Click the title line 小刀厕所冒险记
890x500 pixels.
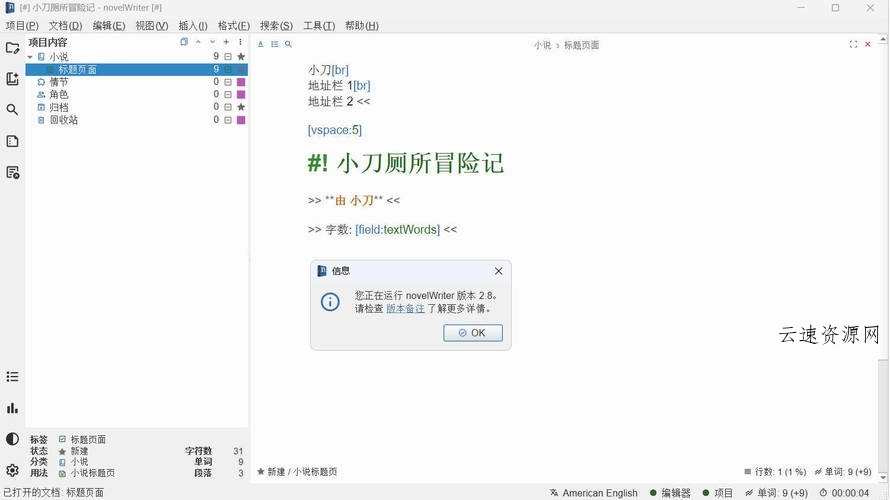[x=406, y=163]
